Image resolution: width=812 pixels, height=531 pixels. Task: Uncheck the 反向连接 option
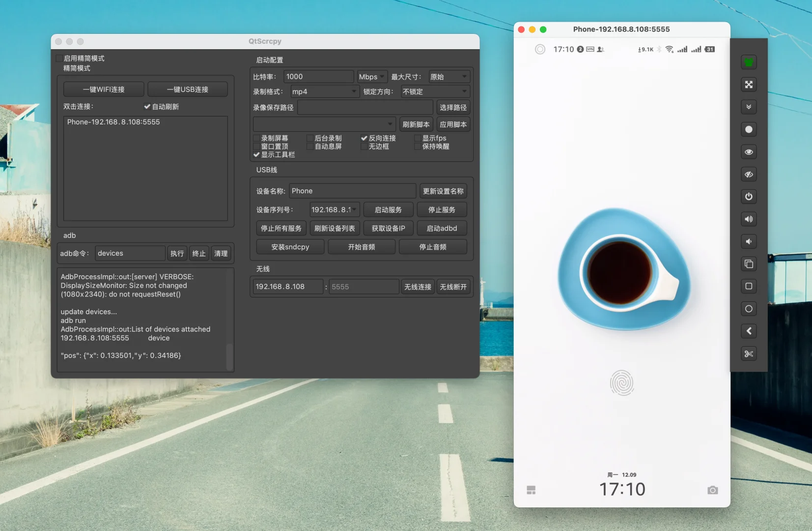point(364,138)
